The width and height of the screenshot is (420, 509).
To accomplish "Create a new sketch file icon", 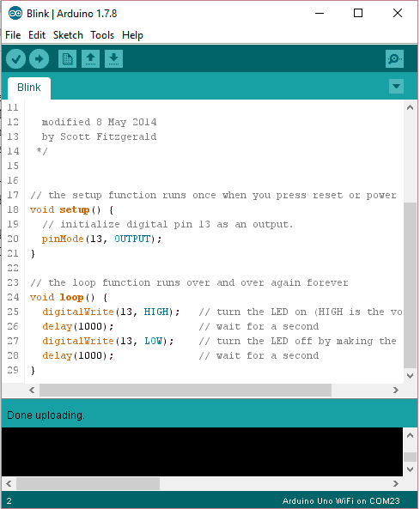I will [x=67, y=59].
